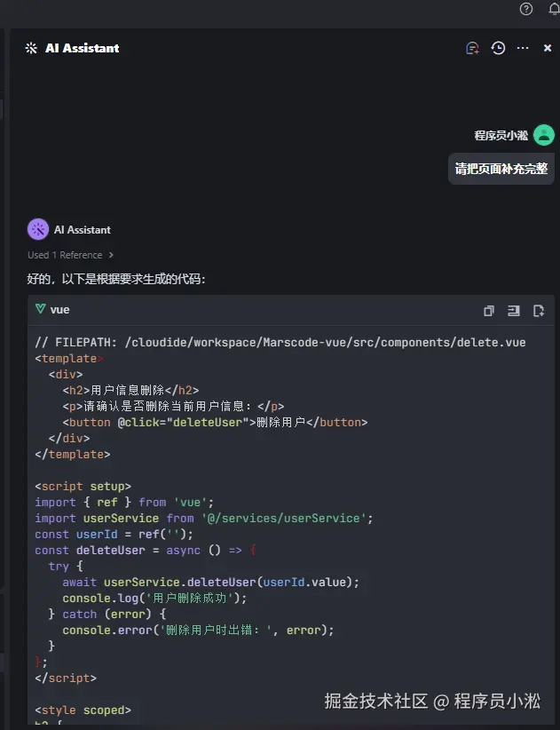This screenshot has height=730, width=560.
Task: Click the closing </script> tag line
Action: [x=66, y=678]
